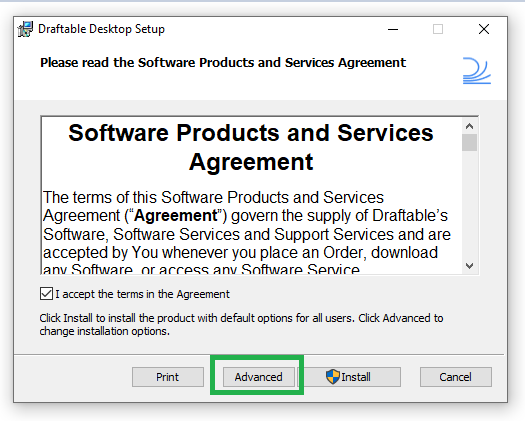Screen dimensions: 525x421
Task: Click the agreement scrollbar up arrow
Action: [469, 126]
